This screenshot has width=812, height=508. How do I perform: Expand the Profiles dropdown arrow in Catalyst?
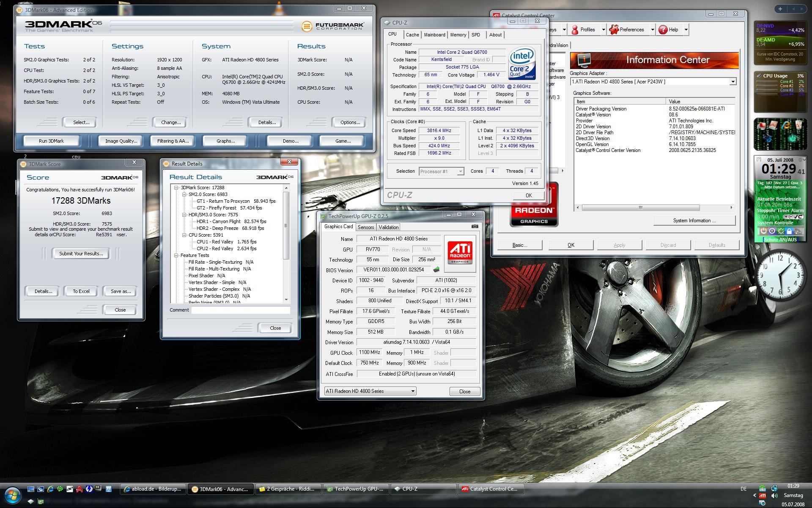coord(604,30)
